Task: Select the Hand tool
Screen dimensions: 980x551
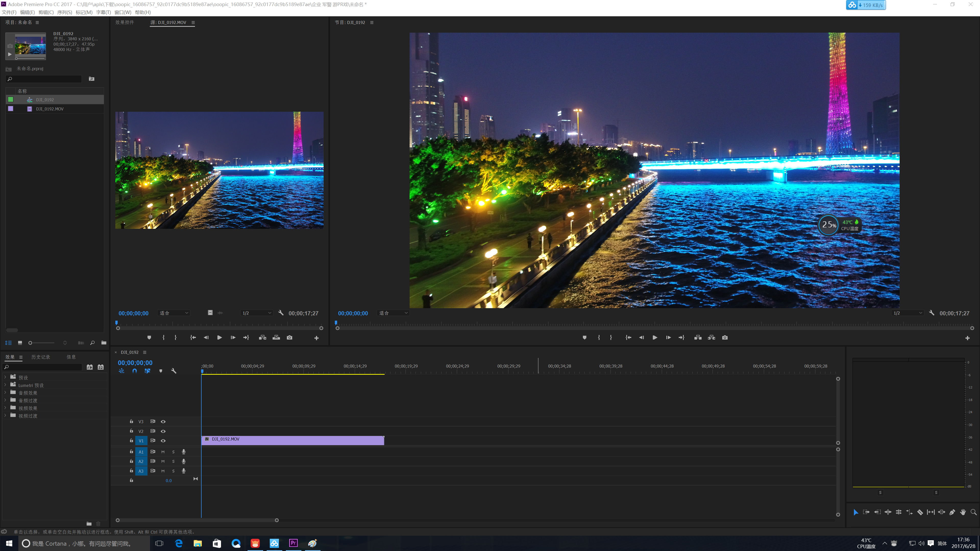Action: (x=963, y=512)
